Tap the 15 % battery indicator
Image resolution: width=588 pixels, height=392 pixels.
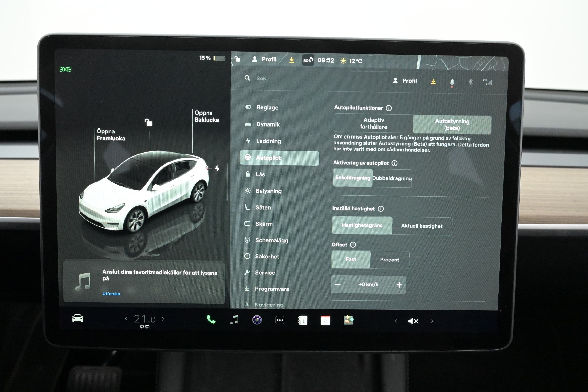coord(212,58)
